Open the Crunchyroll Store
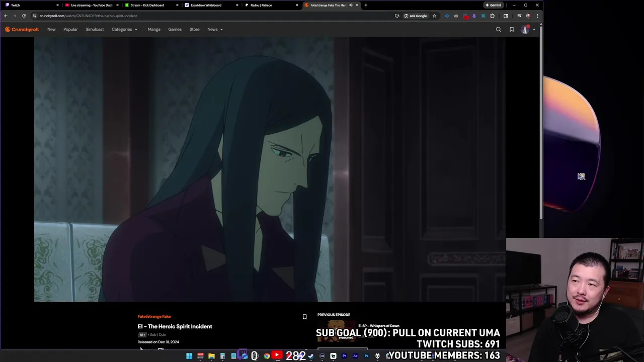The height and width of the screenshot is (362, 644). coord(194,29)
